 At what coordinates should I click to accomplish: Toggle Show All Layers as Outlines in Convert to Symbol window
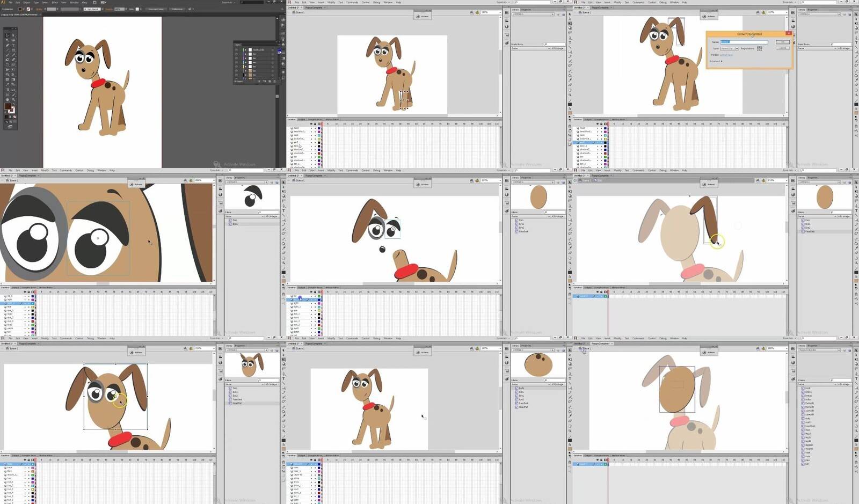point(605,124)
